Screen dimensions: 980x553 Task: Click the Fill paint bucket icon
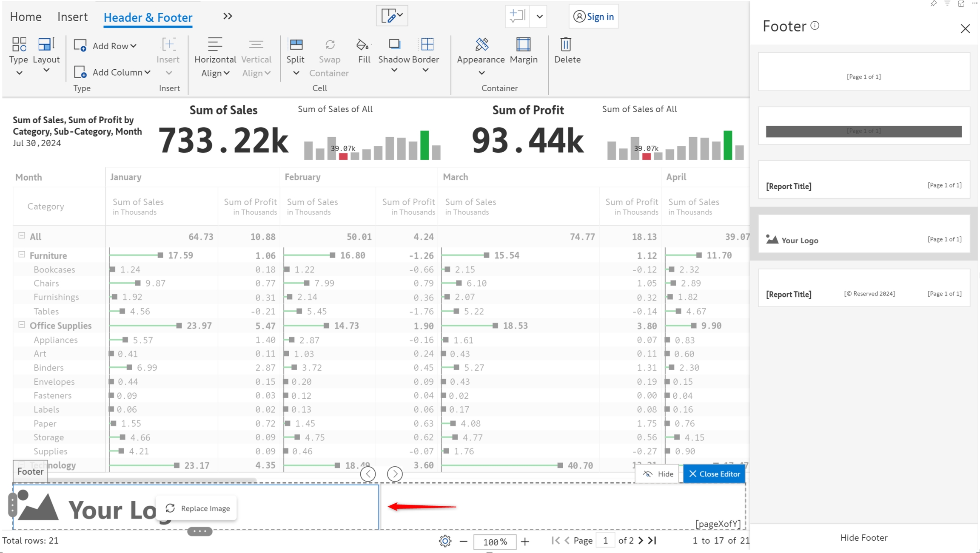pos(363,45)
